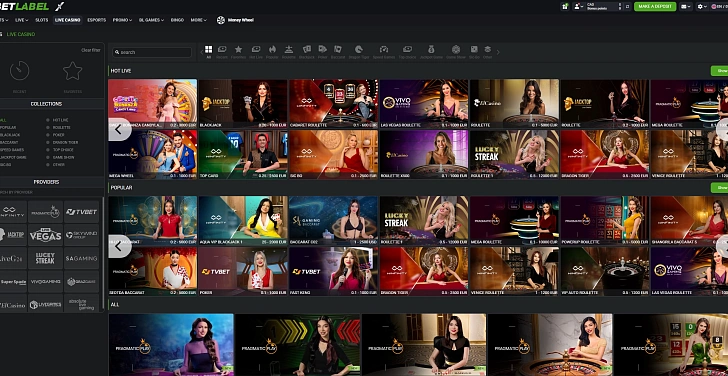Open the LIVE CASINO menu item
Image resolution: width=728 pixels, height=376 pixels.
pos(67,20)
